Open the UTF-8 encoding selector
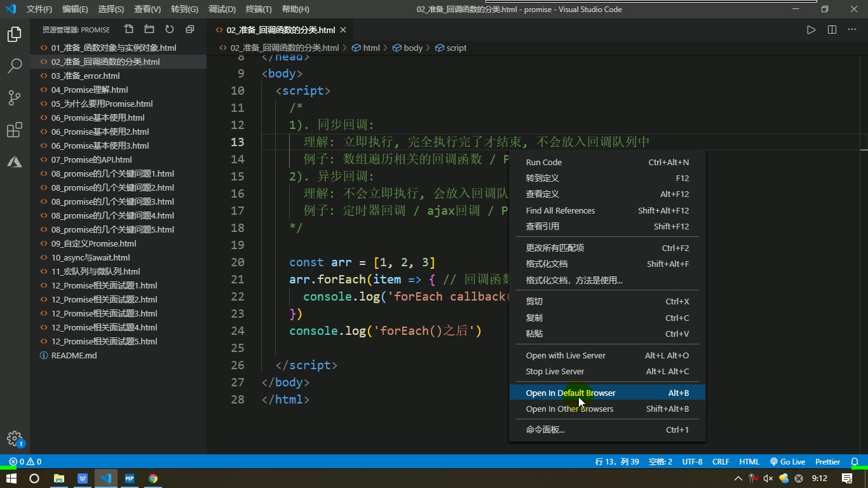Viewport: 868px width, 488px height. [x=692, y=462]
